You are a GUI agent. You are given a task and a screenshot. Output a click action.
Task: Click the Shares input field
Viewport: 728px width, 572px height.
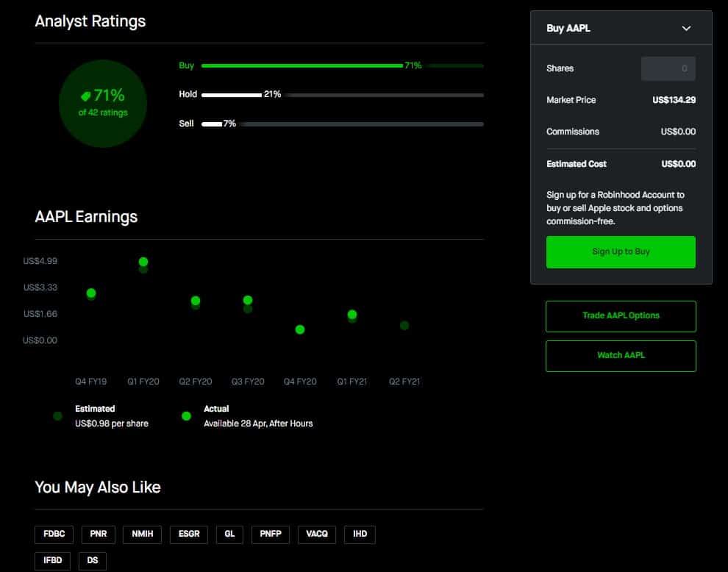668,68
